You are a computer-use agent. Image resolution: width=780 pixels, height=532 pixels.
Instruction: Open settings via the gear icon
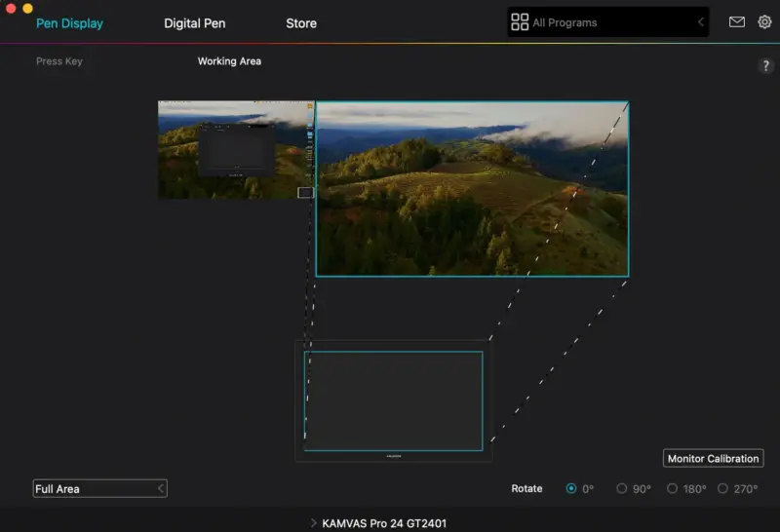click(x=764, y=21)
